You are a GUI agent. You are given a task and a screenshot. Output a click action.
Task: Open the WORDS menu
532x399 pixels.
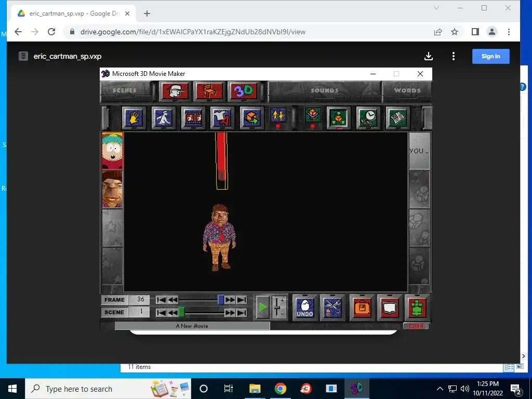tap(407, 90)
